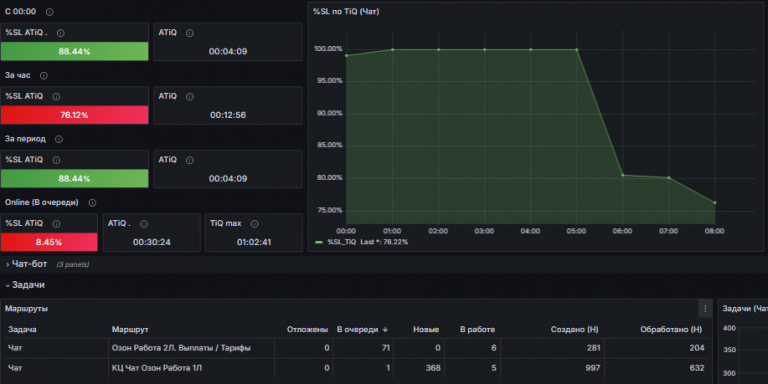Viewport: 768px width, 384px height.
Task: Sort table by 'Создано (Н)' column header
Action: (x=575, y=330)
